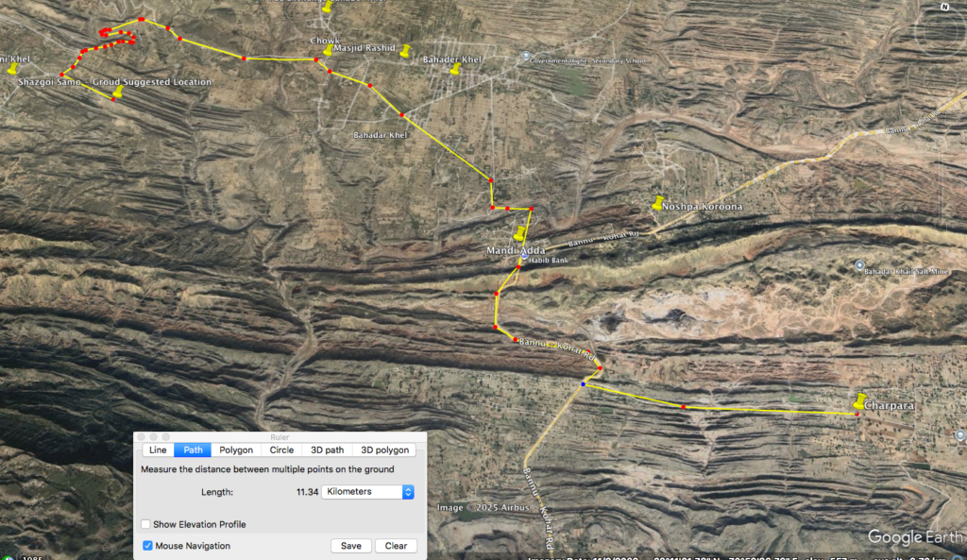967x560 pixels.
Task: Open the Kilometers unit dropdown
Action: coord(367,492)
